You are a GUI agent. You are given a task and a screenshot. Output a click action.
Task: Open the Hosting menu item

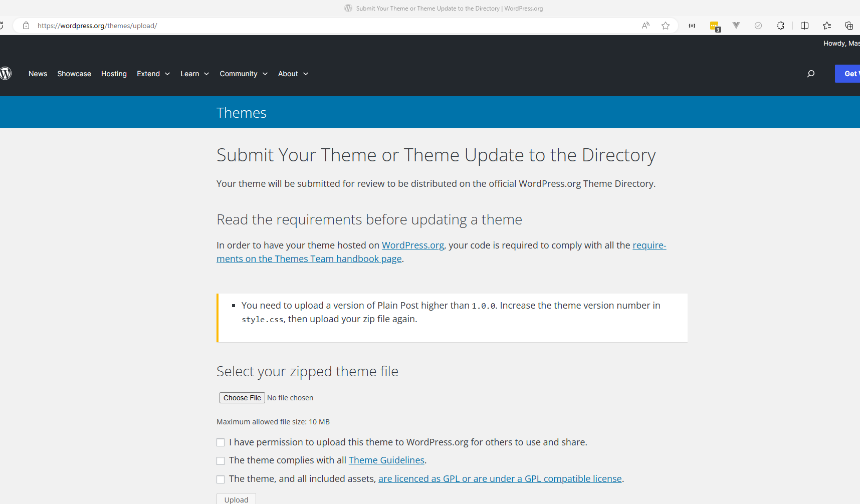tap(114, 74)
